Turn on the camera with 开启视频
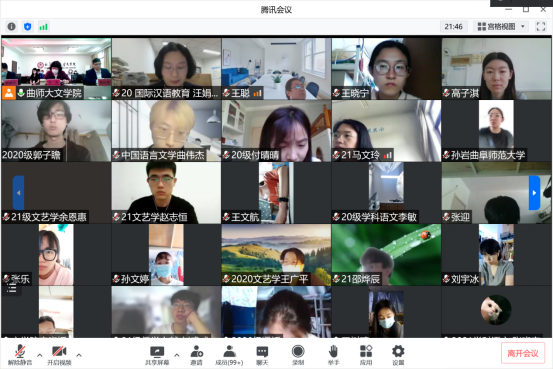Image resolution: width=553 pixels, height=369 pixels. [x=59, y=354]
